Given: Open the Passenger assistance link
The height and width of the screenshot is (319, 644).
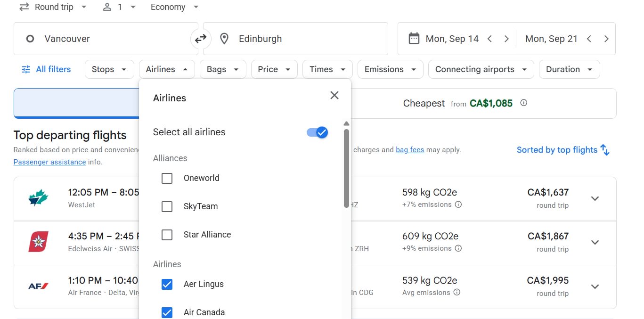Looking at the screenshot, I should point(49,162).
